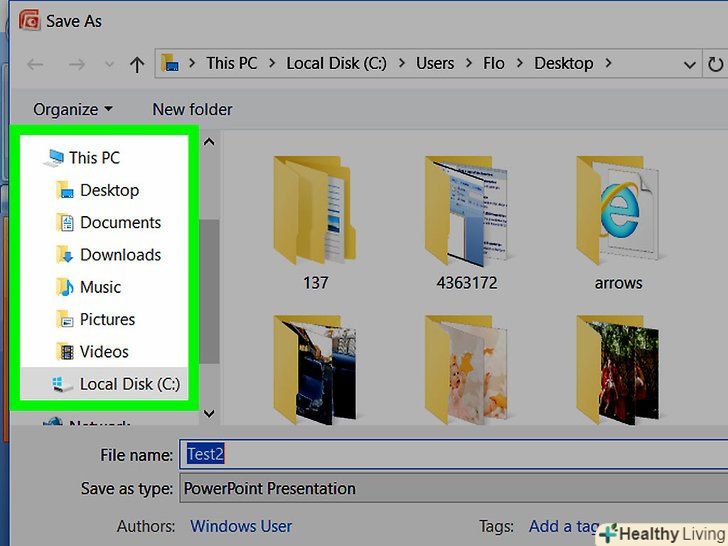Viewport: 728px width, 546px height.
Task: Click the Desktop folder icon in sidebar
Action: tap(65, 190)
